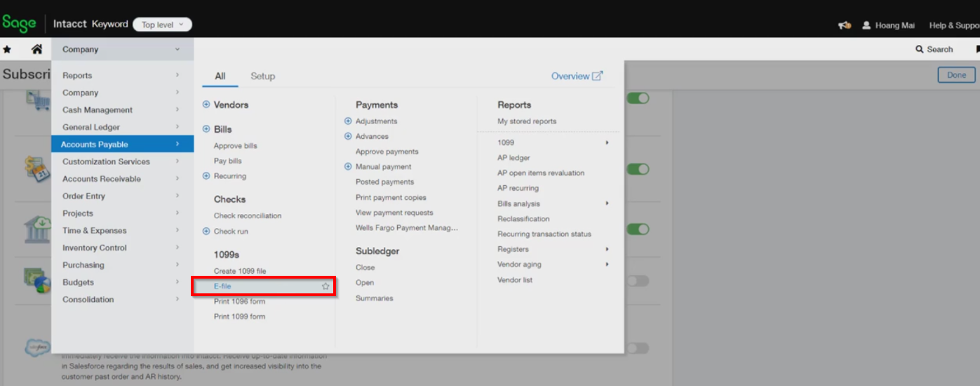Click the plus icon next to Manual payment
This screenshot has height=386, width=980.
[348, 167]
